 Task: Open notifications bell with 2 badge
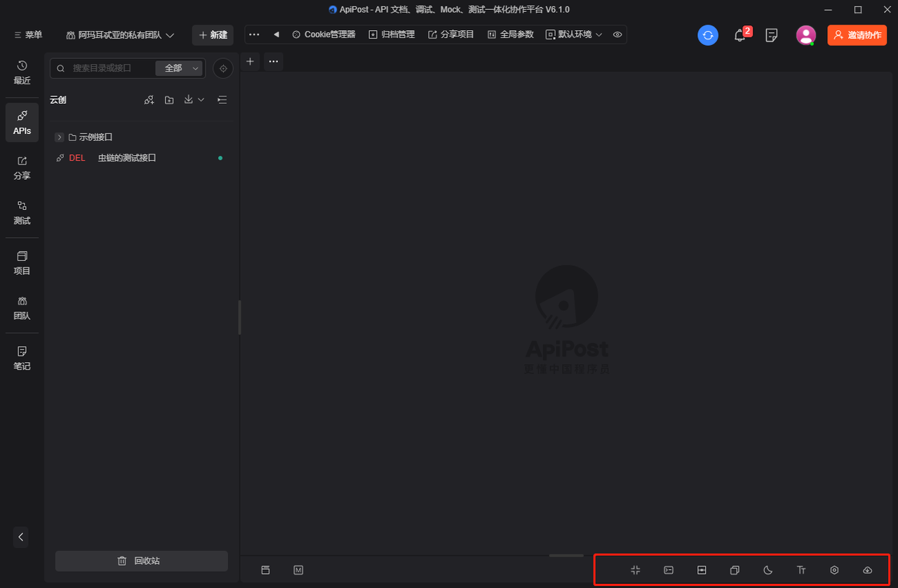[x=740, y=35]
